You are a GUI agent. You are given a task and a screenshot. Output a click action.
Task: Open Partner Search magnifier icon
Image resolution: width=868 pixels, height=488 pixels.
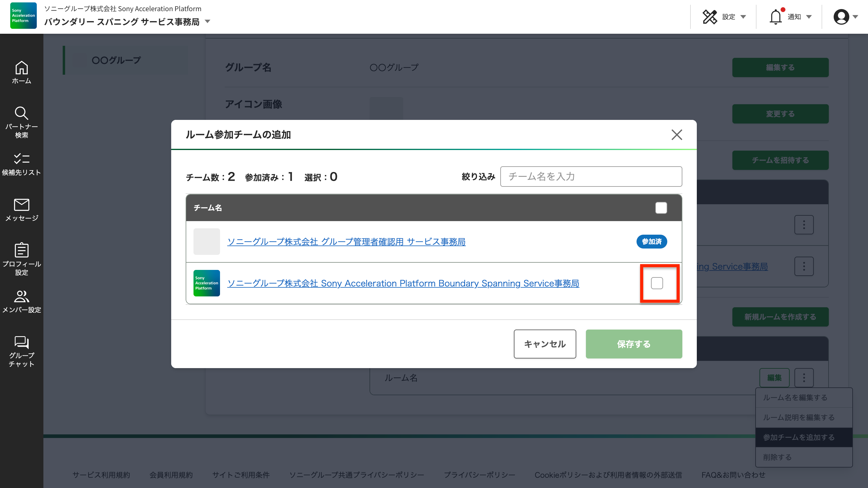click(x=22, y=114)
